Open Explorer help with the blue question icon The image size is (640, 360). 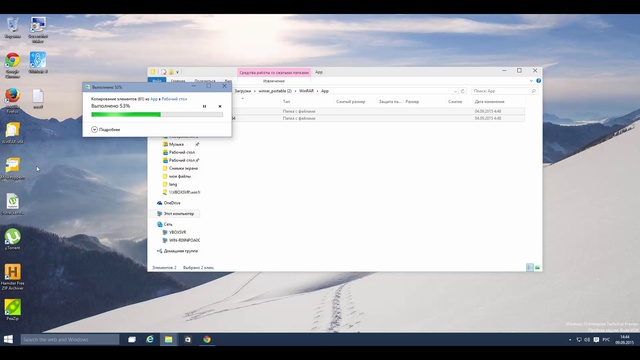click(x=538, y=81)
